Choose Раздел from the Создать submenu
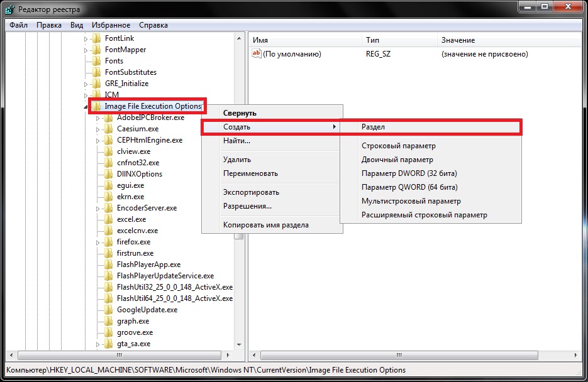Viewport: 588px width, 382px height. point(373,127)
